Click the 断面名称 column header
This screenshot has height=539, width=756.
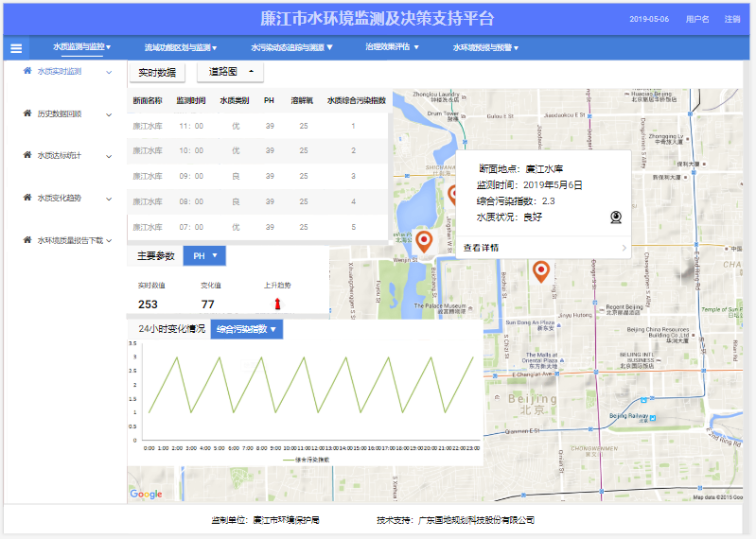[148, 100]
